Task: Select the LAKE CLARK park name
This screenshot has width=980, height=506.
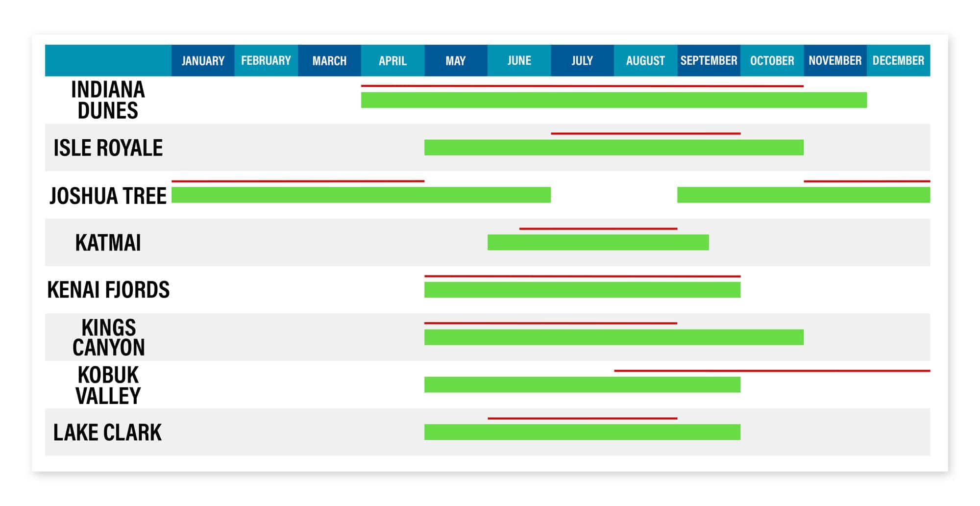Action: pos(108,432)
